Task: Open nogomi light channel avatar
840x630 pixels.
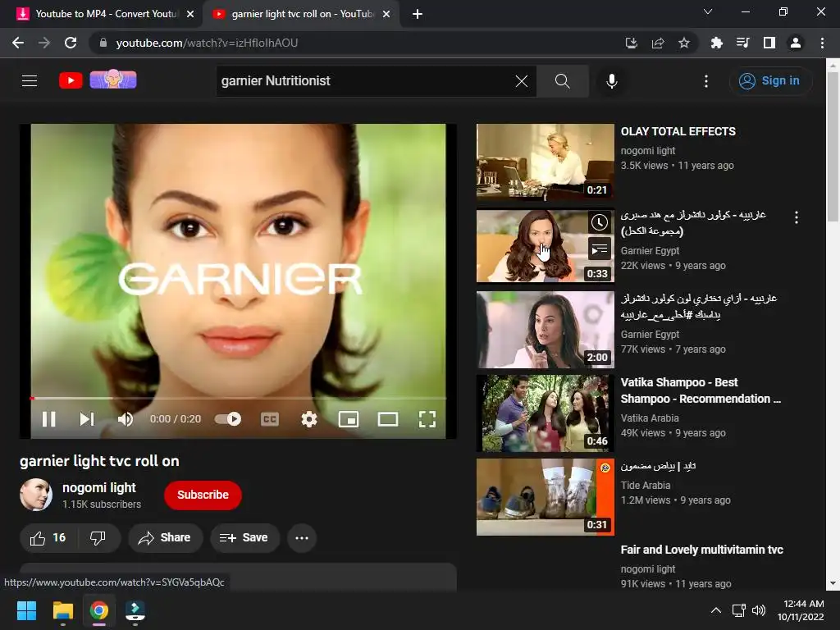Action: [x=36, y=495]
